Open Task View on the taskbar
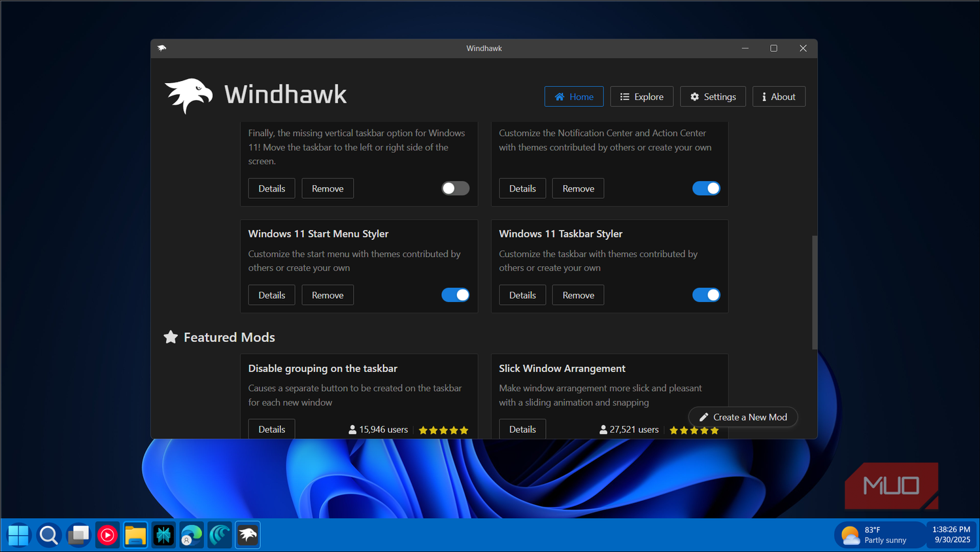The image size is (980, 552). coord(78,535)
